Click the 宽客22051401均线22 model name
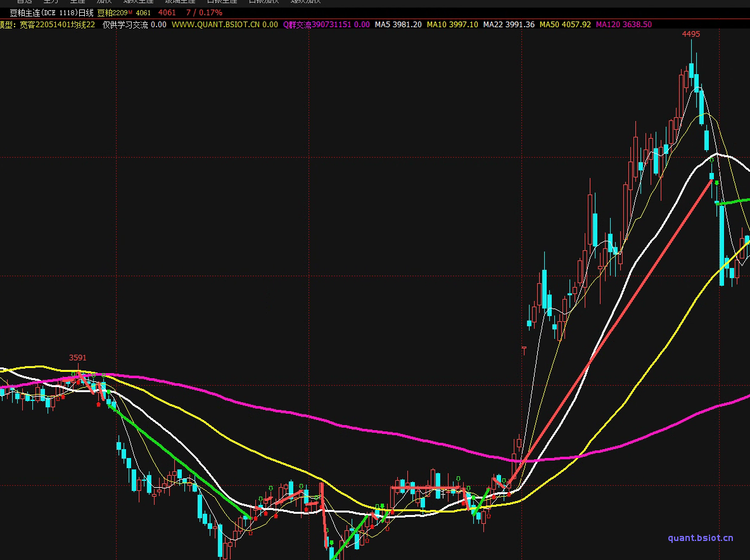The width and height of the screenshot is (750, 560). pyautogui.click(x=57, y=25)
